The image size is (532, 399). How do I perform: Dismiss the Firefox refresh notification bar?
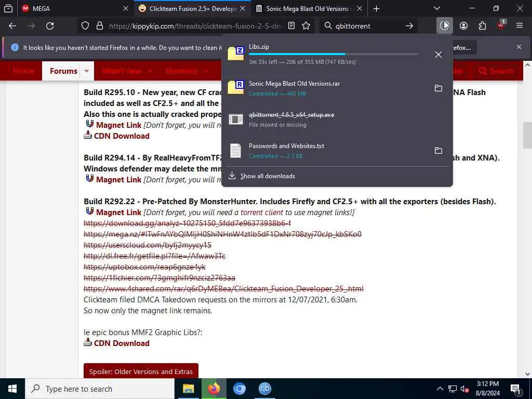[519, 47]
